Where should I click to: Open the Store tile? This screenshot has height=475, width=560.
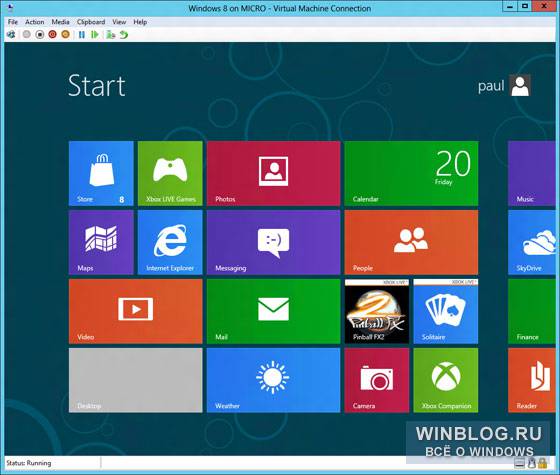pyautogui.click(x=101, y=173)
